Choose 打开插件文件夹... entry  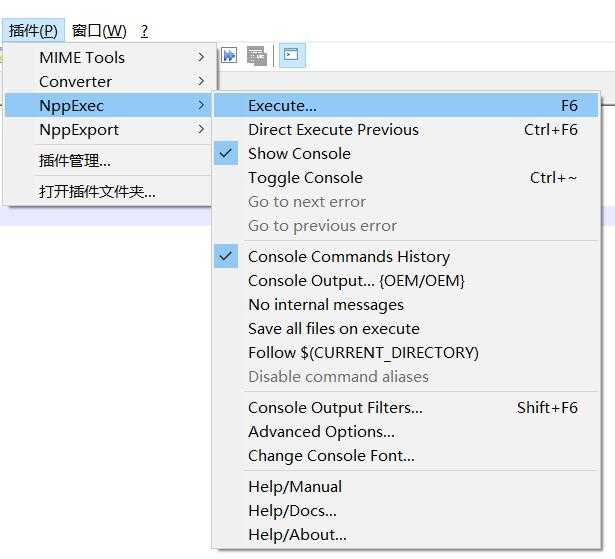coord(109,191)
